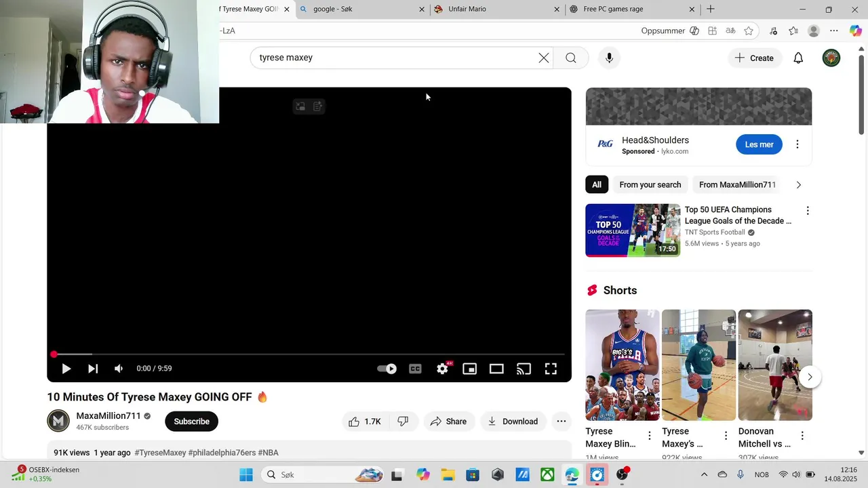Share this video
The width and height of the screenshot is (868, 488).
tap(449, 422)
